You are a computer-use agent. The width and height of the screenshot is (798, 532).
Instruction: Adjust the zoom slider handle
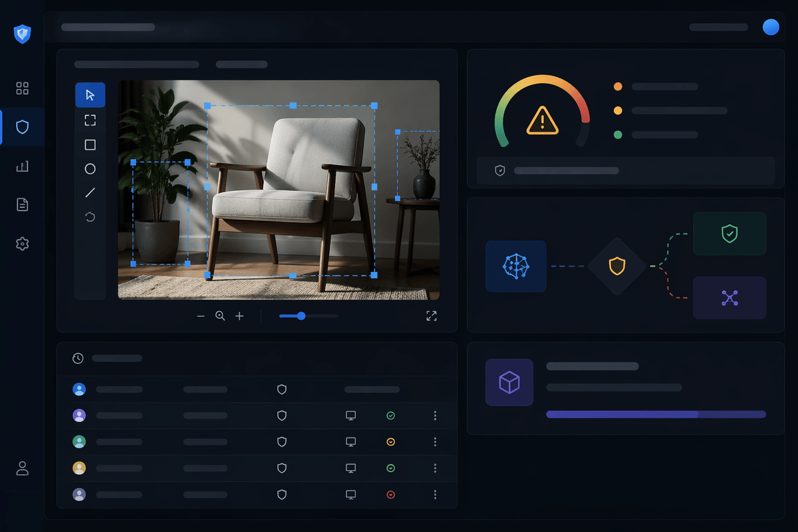click(x=301, y=316)
